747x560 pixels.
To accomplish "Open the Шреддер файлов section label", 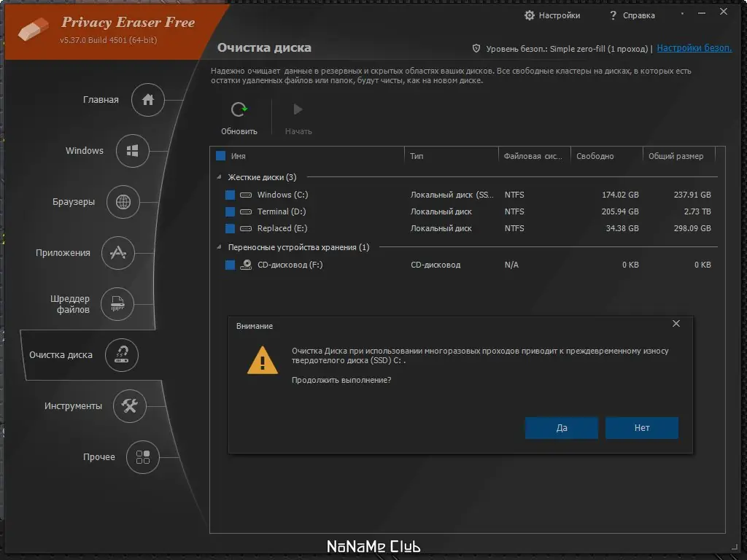I will tap(70, 304).
